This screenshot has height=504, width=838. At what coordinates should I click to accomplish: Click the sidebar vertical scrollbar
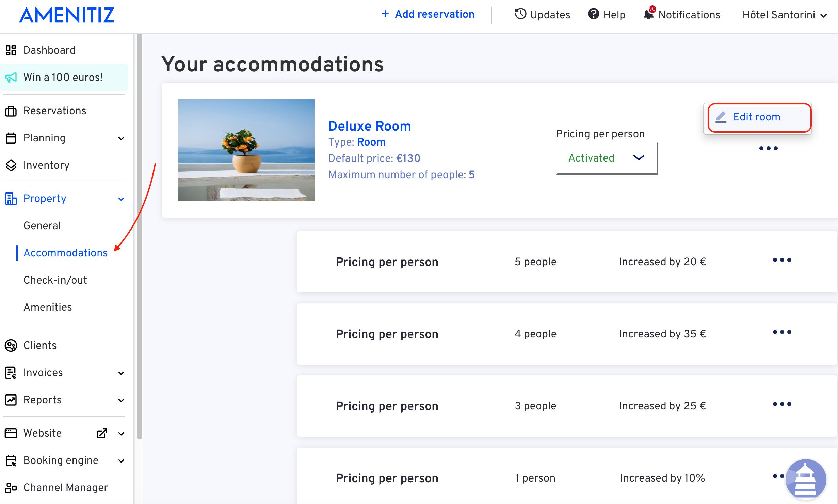(140, 236)
